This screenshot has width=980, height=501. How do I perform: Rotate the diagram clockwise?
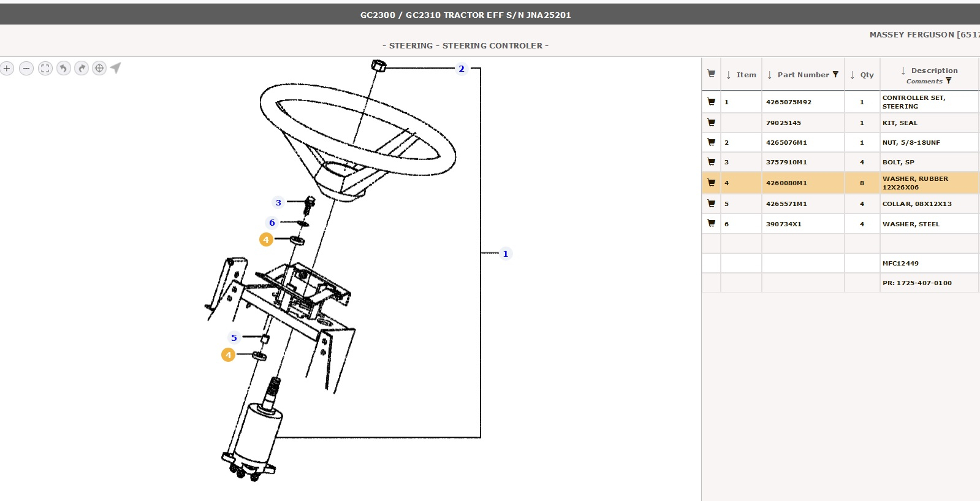82,68
